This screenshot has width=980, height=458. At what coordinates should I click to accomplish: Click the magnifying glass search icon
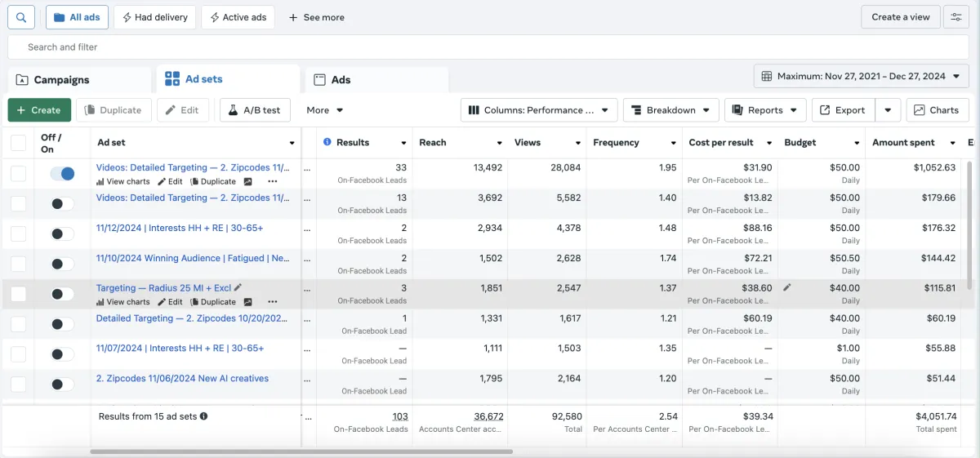[x=21, y=17]
